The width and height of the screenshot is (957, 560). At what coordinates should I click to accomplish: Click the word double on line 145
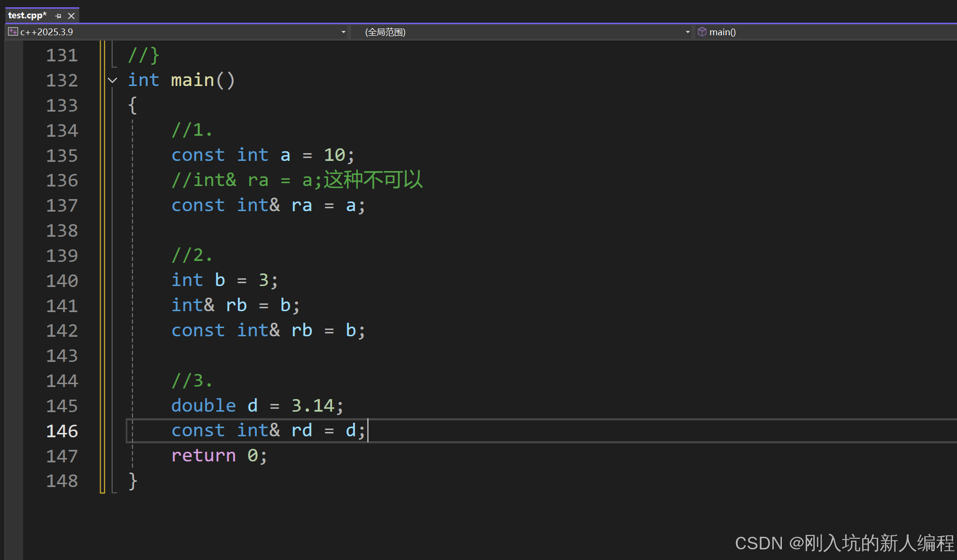click(x=204, y=405)
